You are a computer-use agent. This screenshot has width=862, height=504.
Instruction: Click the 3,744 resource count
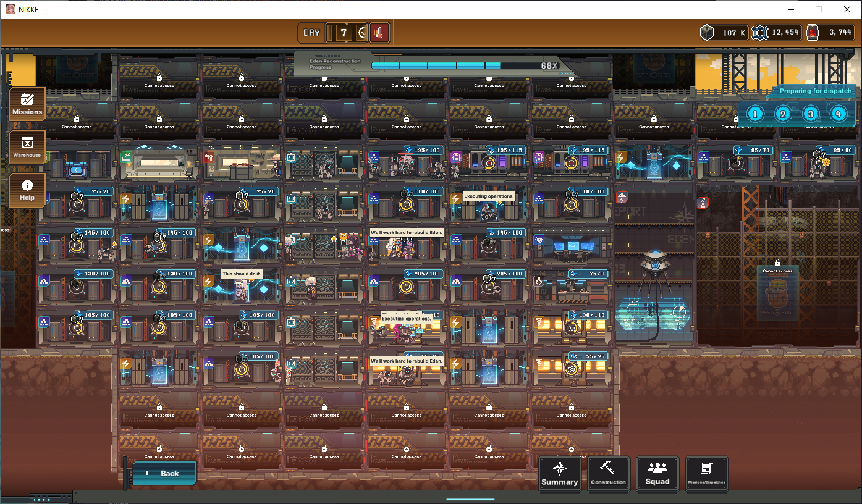840,33
